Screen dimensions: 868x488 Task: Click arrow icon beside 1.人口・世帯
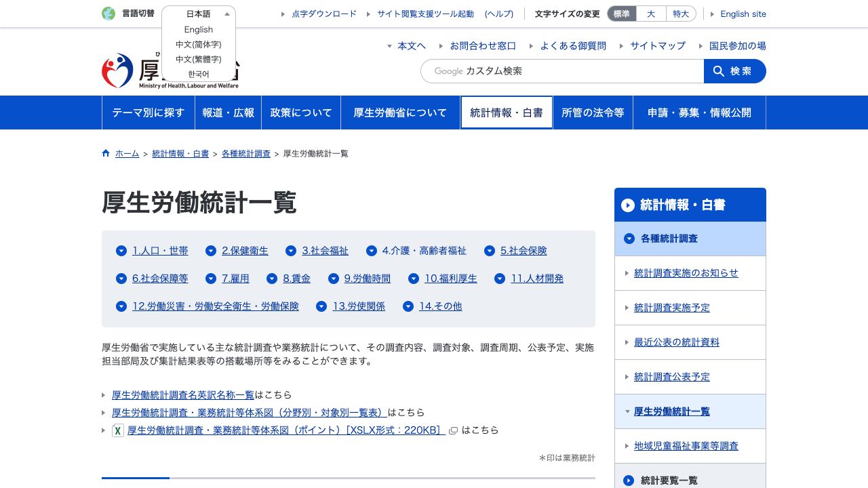coord(121,251)
